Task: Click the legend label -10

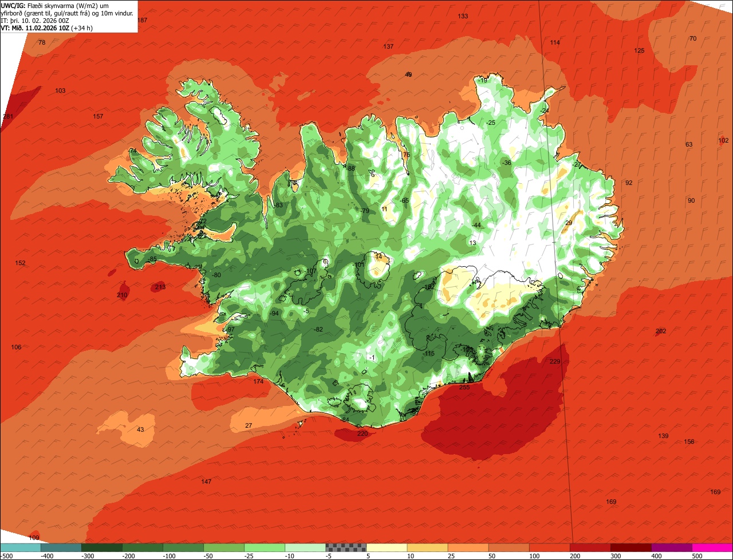Action: [x=290, y=556]
